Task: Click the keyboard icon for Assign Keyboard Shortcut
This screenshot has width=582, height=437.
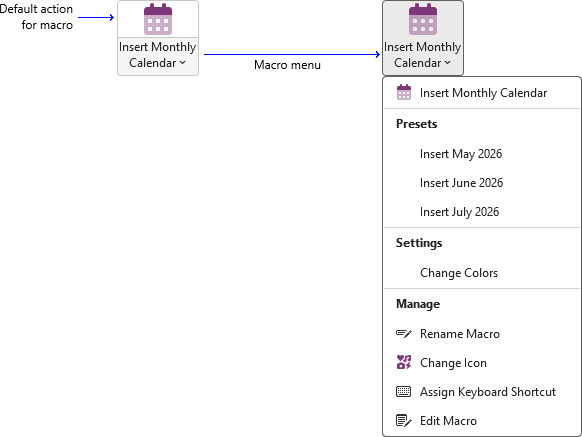Action: click(403, 392)
